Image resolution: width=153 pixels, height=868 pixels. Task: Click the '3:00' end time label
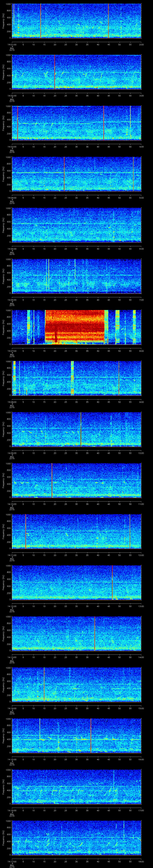pyautogui.click(x=141, y=96)
